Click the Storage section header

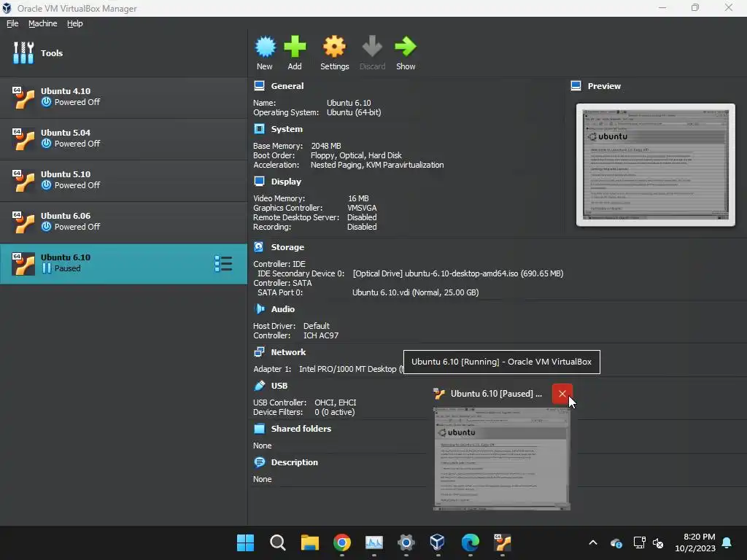pyautogui.click(x=287, y=247)
